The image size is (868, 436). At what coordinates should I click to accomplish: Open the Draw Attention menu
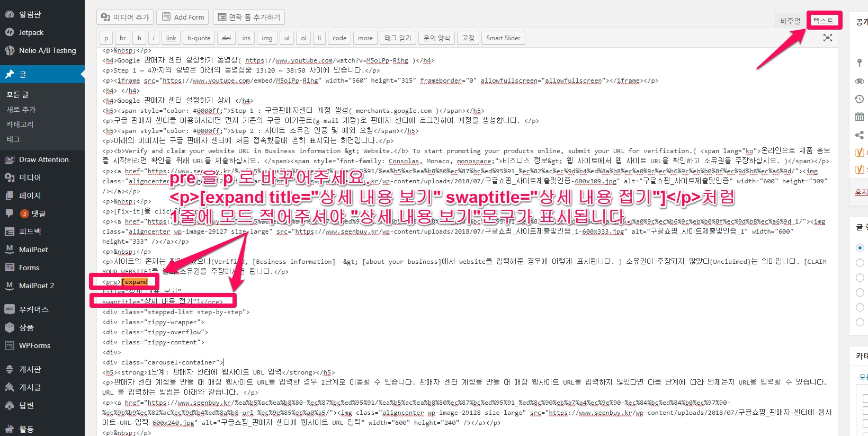coord(43,159)
